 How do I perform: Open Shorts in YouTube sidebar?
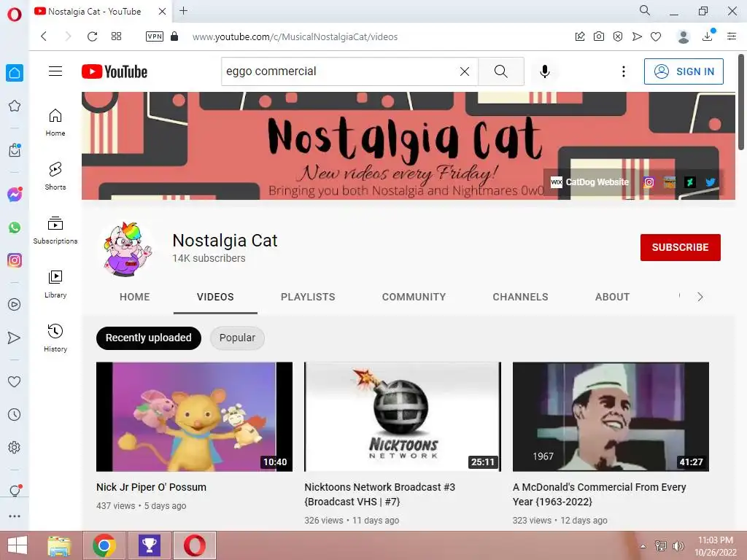tap(55, 176)
